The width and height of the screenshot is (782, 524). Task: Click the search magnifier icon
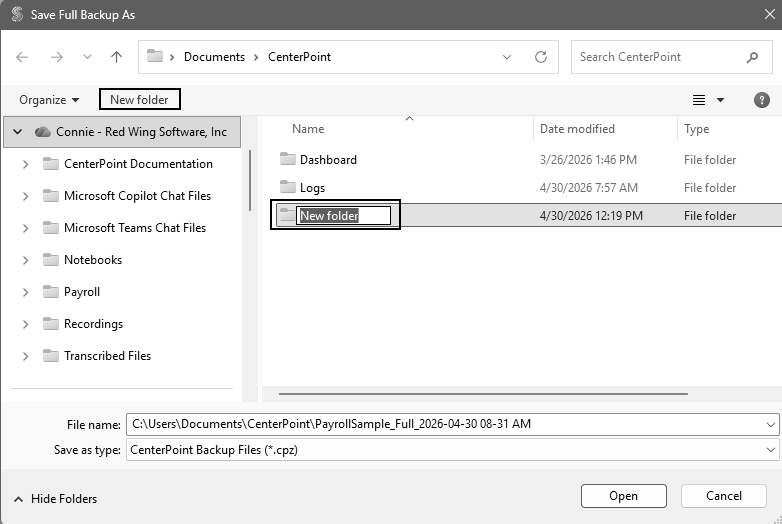753,57
